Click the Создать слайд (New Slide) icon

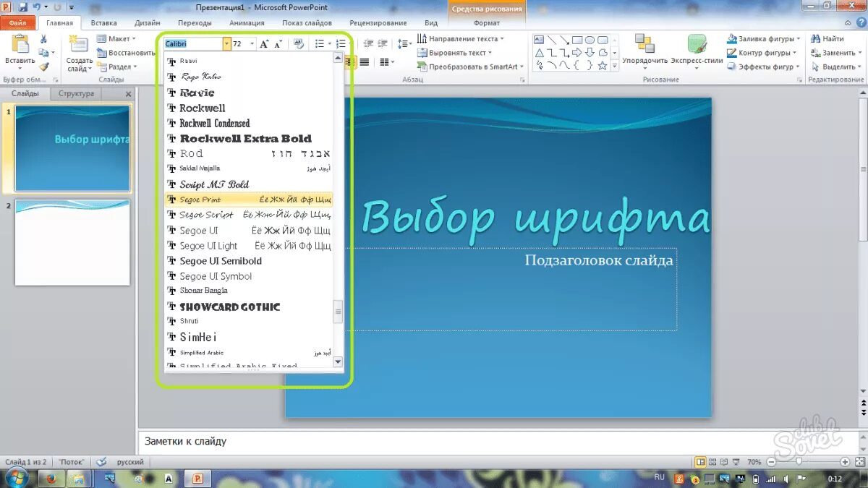coord(79,45)
